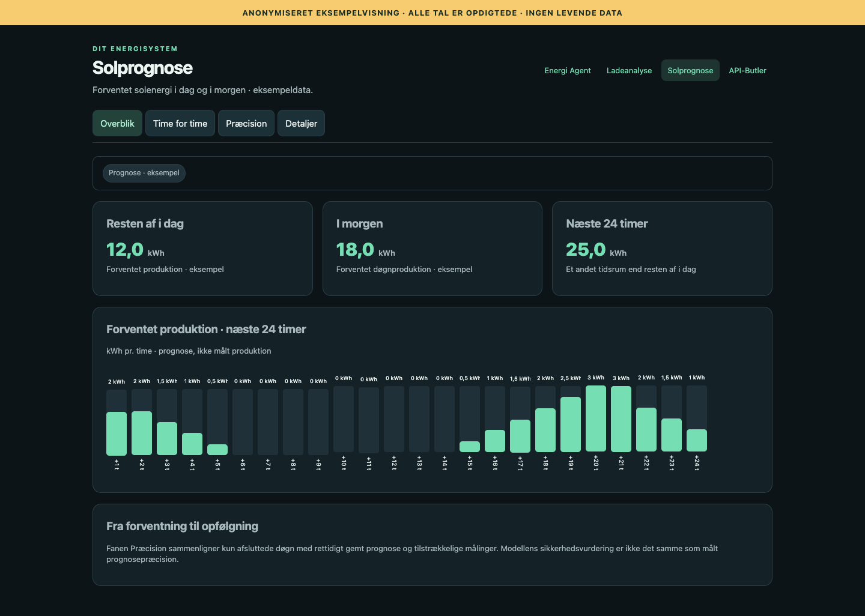Click the +10 t empty bar column
The height and width of the screenshot is (616, 865).
click(344, 419)
